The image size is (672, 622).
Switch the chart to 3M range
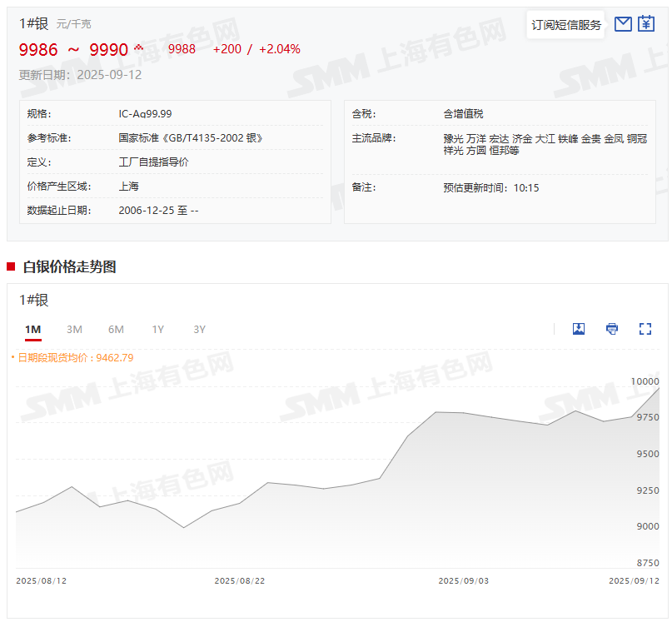pyautogui.click(x=74, y=330)
